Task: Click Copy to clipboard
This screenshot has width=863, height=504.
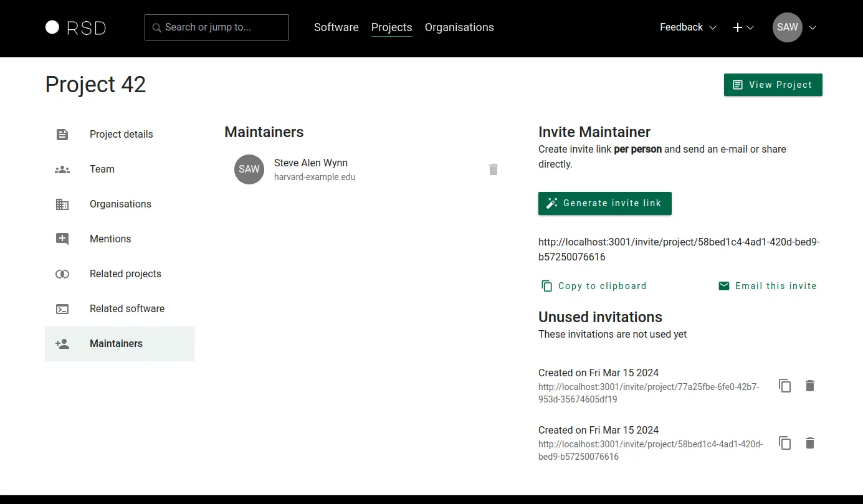Action: pyautogui.click(x=594, y=286)
